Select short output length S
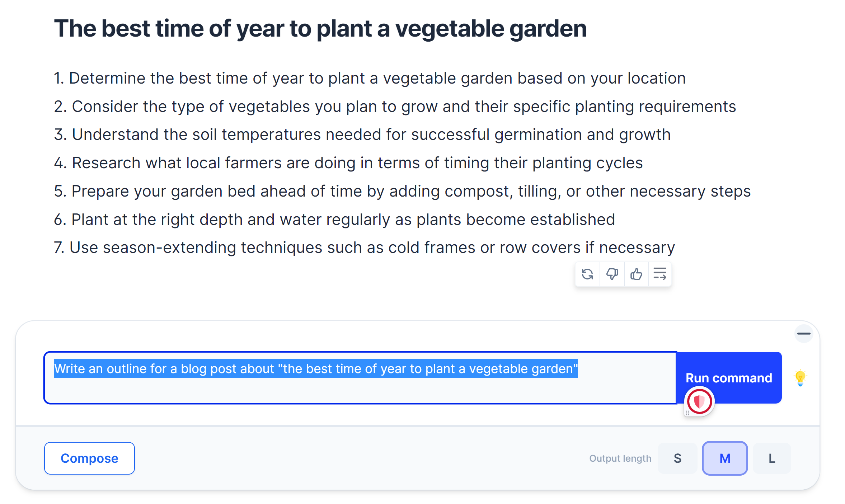 pyautogui.click(x=677, y=458)
